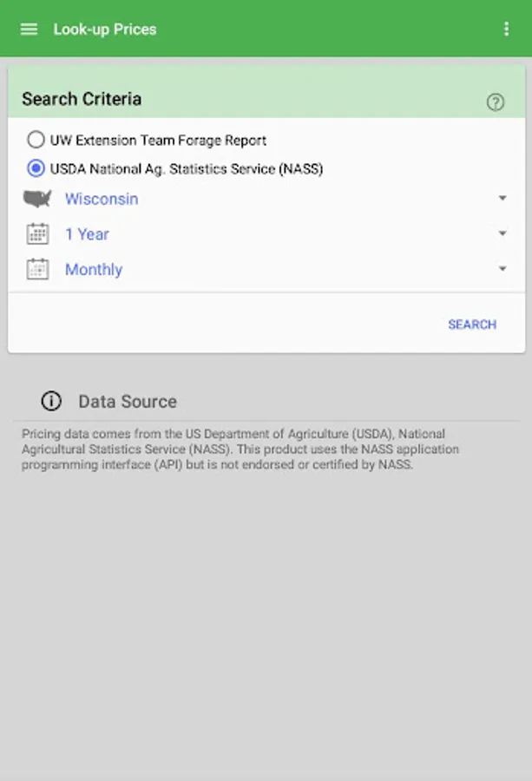The image size is (532, 781).
Task: Click the US map state icon
Action: click(x=37, y=199)
